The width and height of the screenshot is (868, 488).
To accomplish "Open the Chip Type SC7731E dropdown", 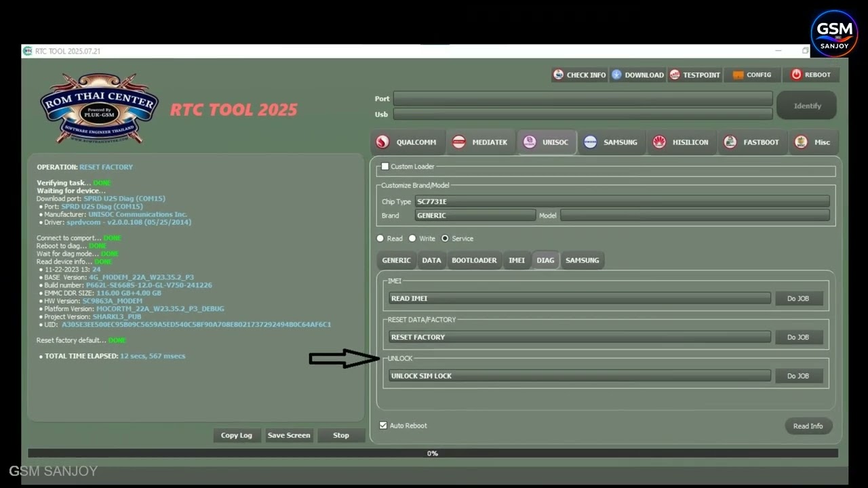I will (x=622, y=201).
